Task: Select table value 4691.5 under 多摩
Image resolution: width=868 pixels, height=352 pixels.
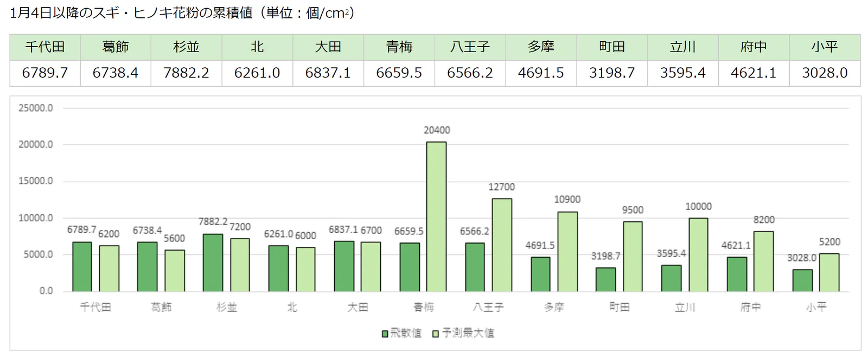Action: pyautogui.click(x=541, y=73)
